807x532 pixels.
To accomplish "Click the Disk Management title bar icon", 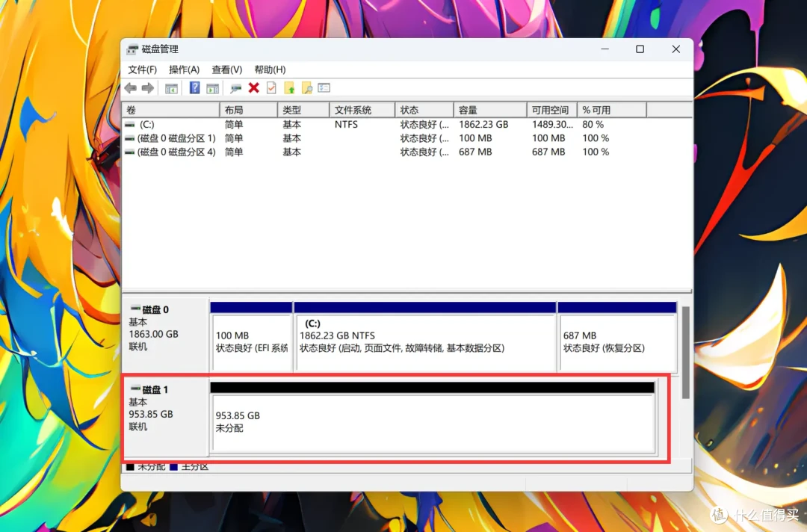I will click(x=132, y=49).
